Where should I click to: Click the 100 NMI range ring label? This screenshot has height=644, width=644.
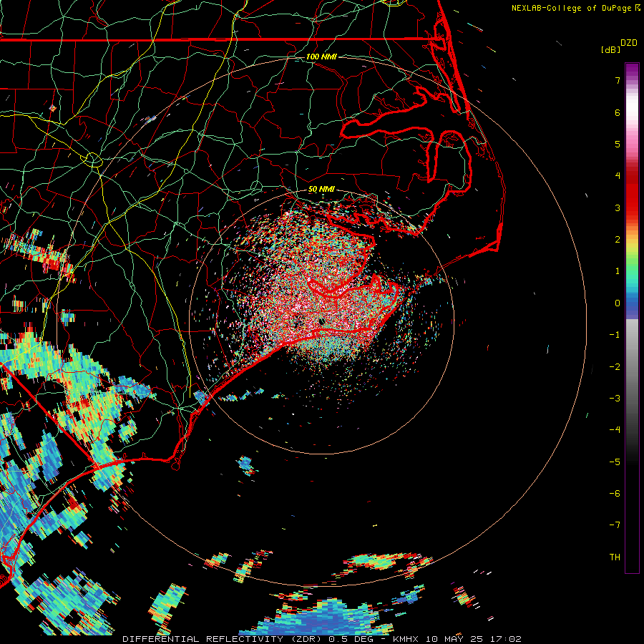[321, 57]
